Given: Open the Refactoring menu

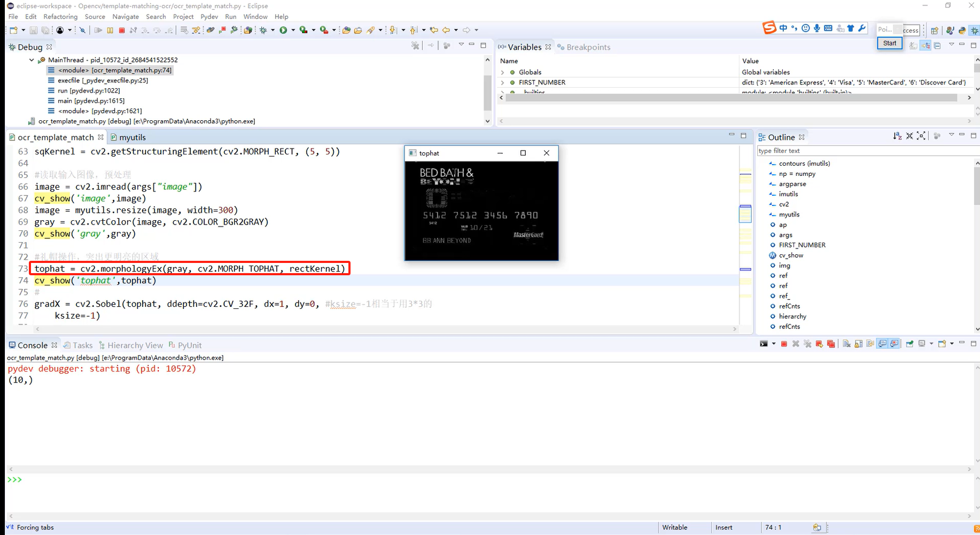Looking at the screenshot, I should tap(60, 17).
